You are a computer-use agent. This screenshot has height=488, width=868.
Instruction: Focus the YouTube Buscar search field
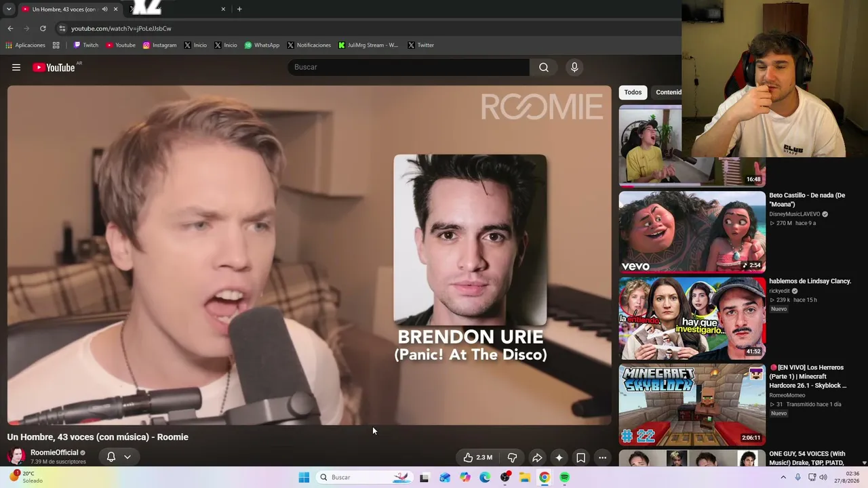(409, 67)
